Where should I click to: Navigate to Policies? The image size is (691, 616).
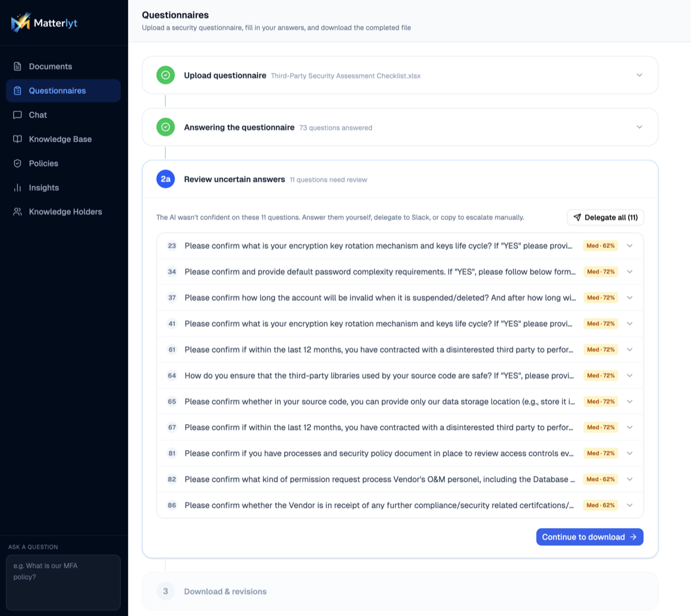pos(63,163)
